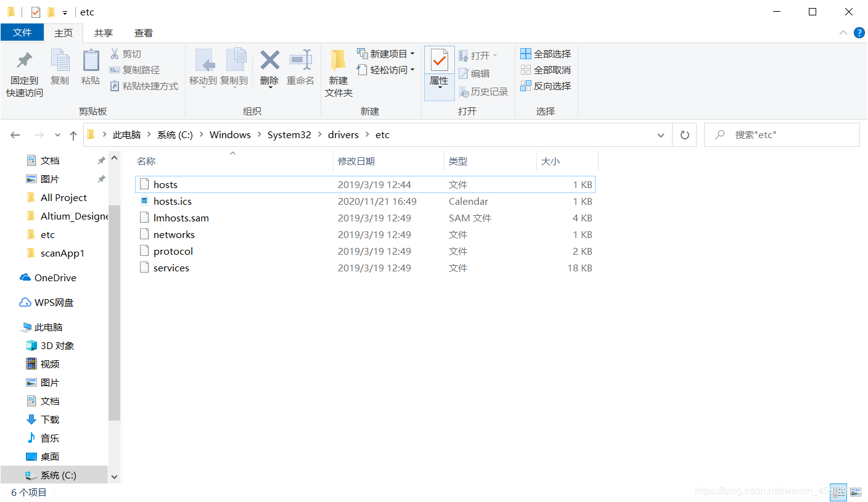This screenshot has height=502, width=868.
Task: Click Windows in the address path
Action: pyautogui.click(x=230, y=135)
